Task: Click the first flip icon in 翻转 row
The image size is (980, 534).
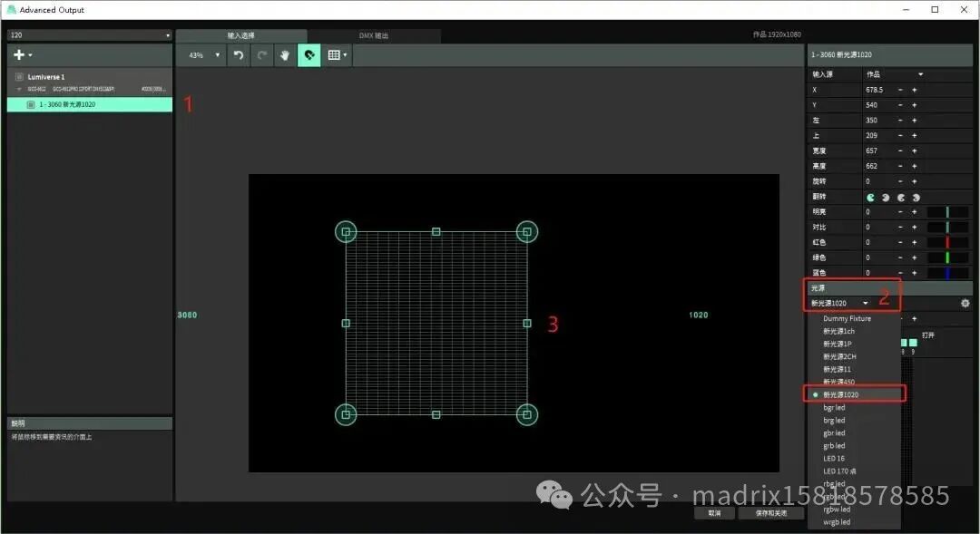Action: pos(870,198)
